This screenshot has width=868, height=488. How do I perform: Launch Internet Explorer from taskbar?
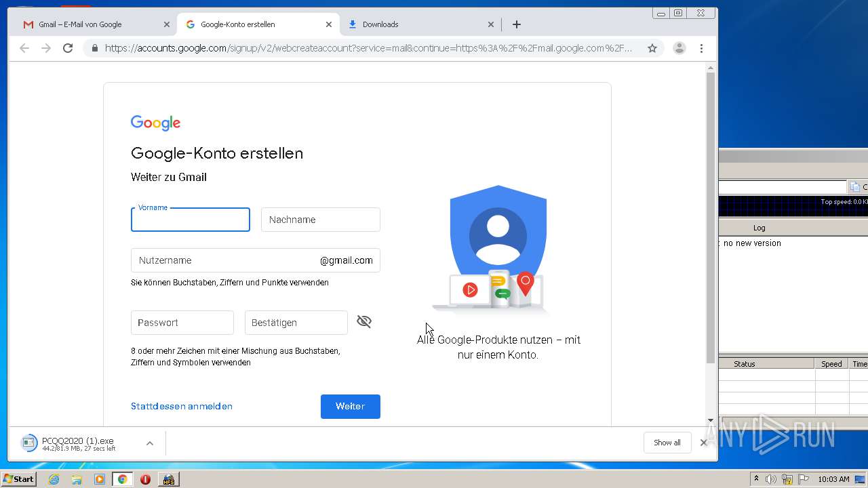[x=54, y=479]
